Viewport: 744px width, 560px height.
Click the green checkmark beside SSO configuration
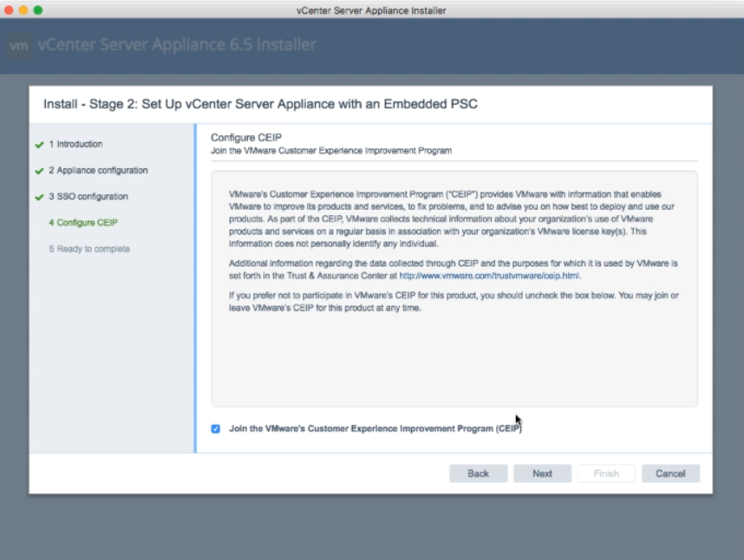39,197
